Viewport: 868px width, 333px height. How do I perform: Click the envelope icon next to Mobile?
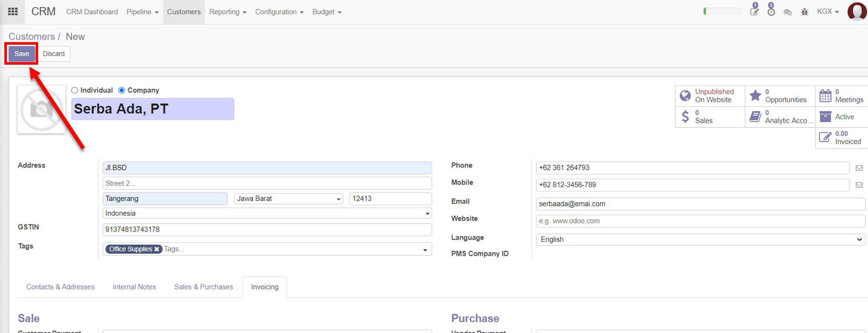pos(859,185)
